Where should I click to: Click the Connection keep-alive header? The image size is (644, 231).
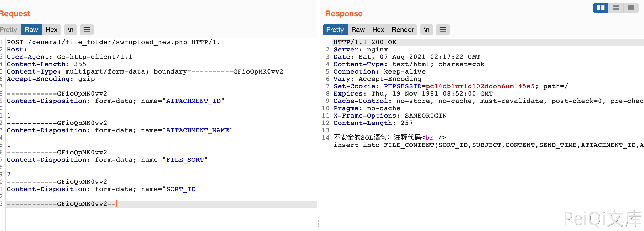[x=379, y=71]
